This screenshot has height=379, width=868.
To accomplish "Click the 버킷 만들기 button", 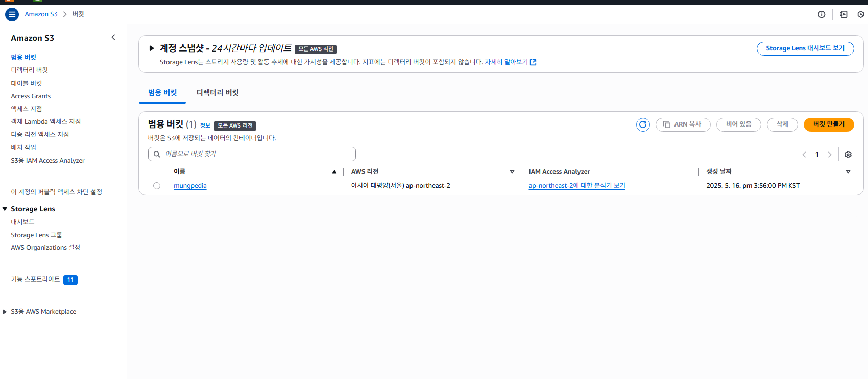I will click(829, 124).
